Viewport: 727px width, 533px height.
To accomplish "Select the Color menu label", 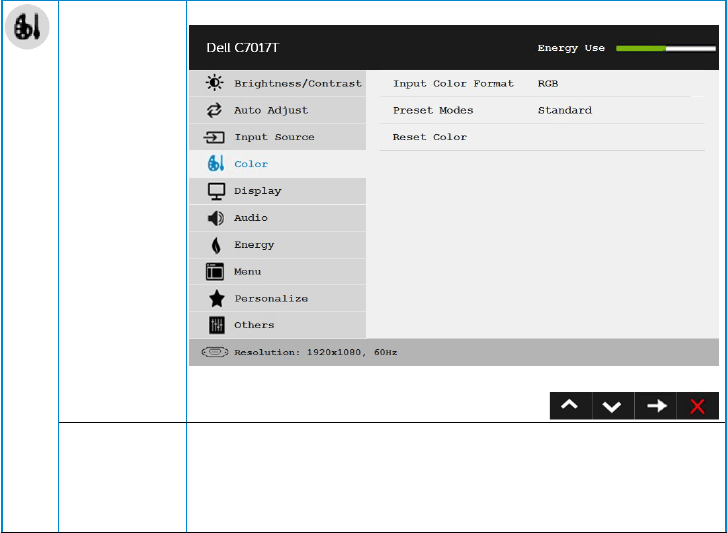I will (x=251, y=164).
